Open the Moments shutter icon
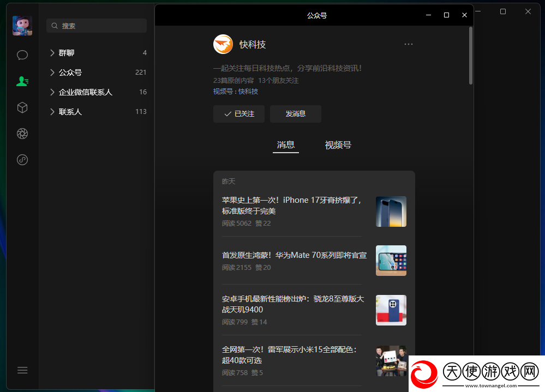This screenshot has width=545, height=392. [x=22, y=134]
